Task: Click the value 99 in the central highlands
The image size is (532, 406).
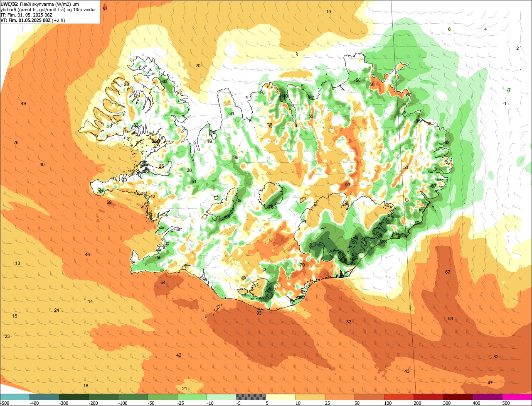Action: (347, 185)
